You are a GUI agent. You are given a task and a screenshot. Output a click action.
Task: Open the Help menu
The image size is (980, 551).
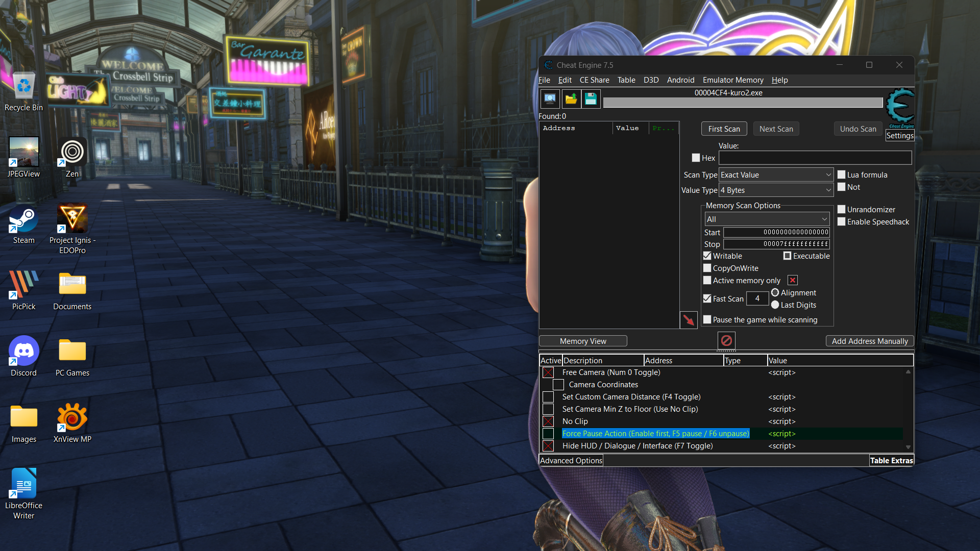779,80
